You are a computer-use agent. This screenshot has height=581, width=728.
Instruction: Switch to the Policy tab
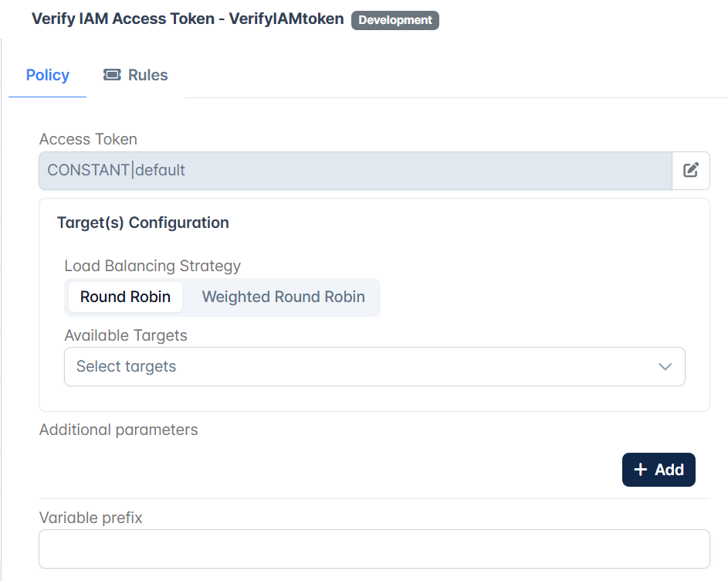[47, 75]
